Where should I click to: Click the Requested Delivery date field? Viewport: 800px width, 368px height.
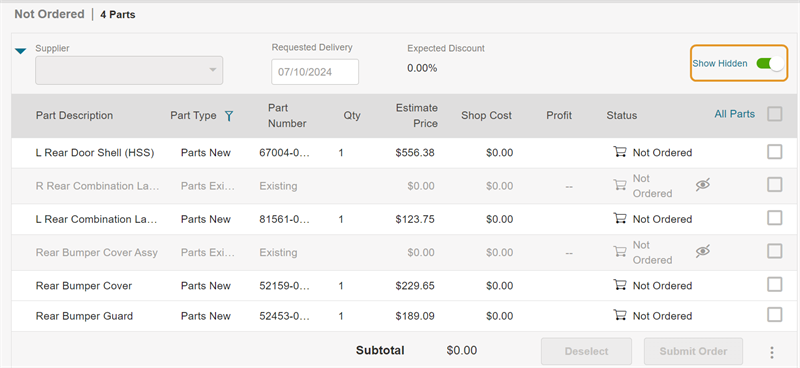coord(315,72)
